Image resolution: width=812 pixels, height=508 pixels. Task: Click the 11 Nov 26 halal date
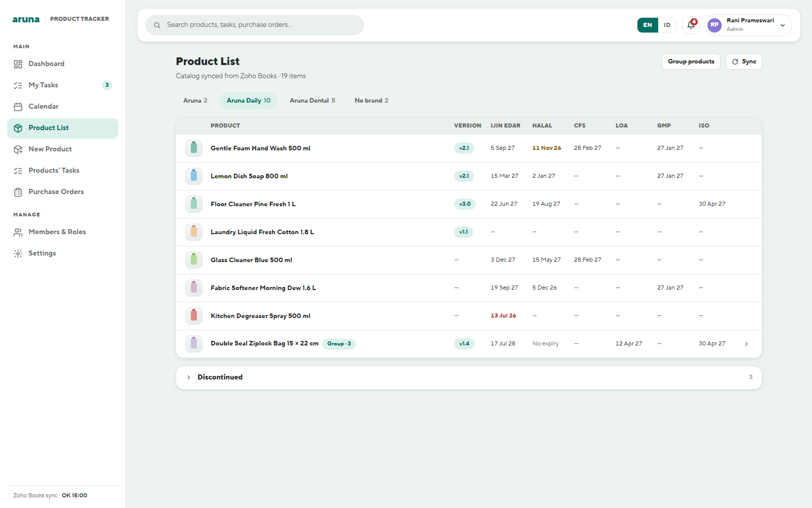click(547, 148)
